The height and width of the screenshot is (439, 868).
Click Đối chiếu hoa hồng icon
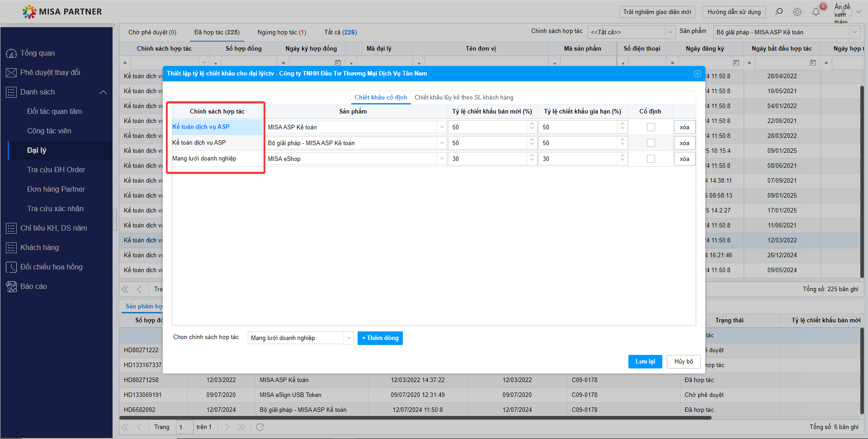[x=11, y=267]
